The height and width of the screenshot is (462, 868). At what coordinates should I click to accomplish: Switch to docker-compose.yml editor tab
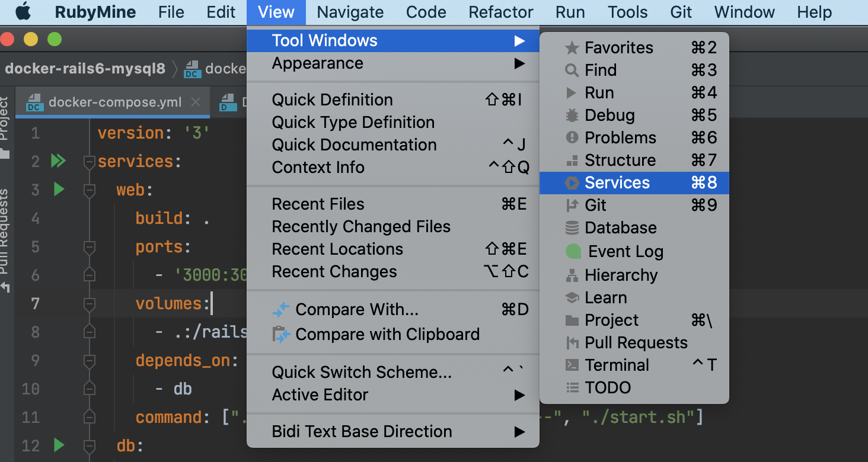114,102
